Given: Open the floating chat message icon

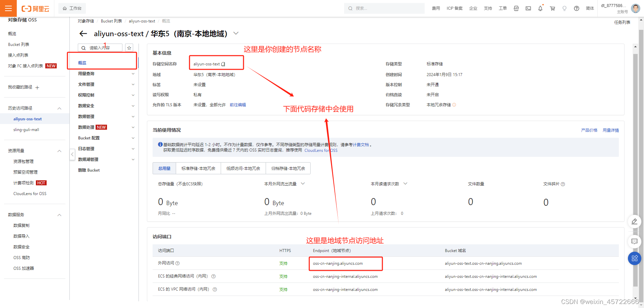Looking at the screenshot, I should tap(634, 241).
